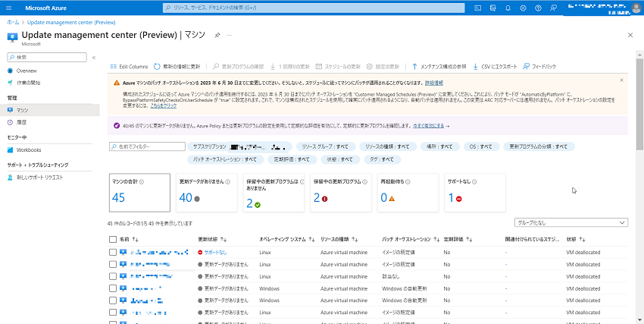The height and width of the screenshot is (324, 644).
Task: Click 更新プログラムの確認 in the toolbar
Action: [238, 67]
